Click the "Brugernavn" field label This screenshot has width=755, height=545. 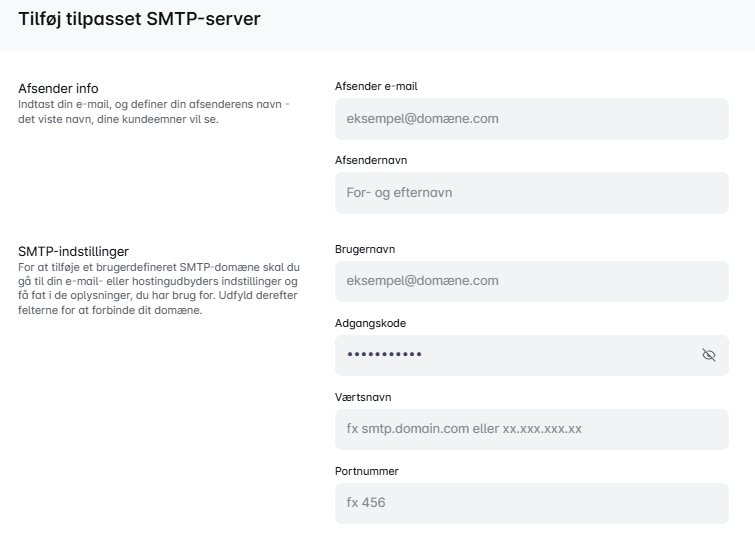[x=366, y=249]
